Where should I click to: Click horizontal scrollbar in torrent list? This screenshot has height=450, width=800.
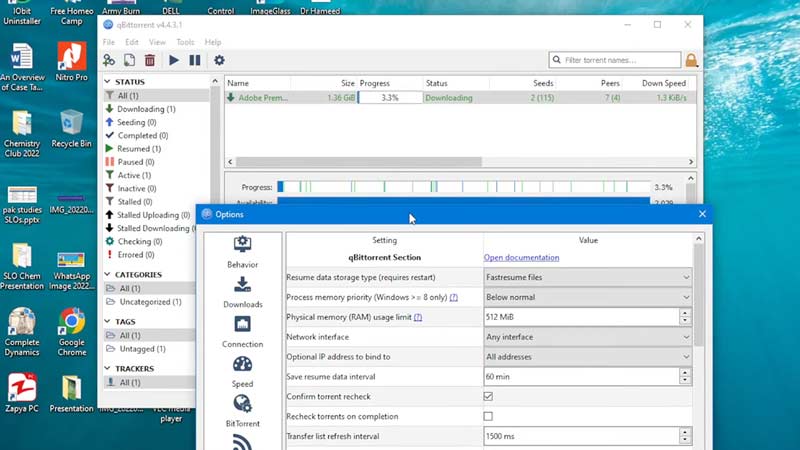(358, 162)
